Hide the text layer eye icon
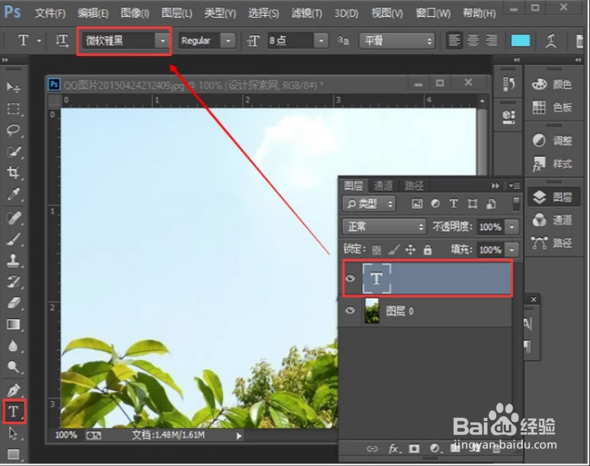This screenshot has height=466, width=590. [x=350, y=279]
